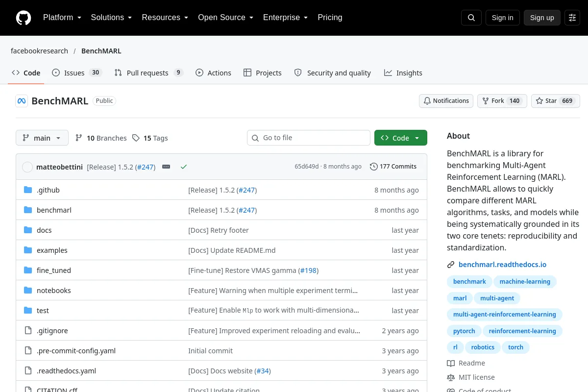This screenshot has height=392, width=588.
Task: Fork the BenchMARL repository
Action: [502, 101]
